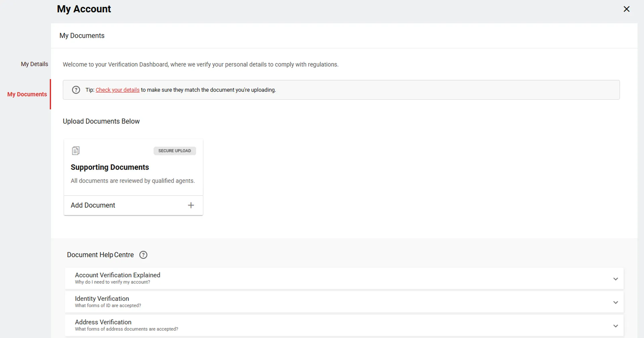
Task: Follow the 'Check your details' link
Action: pos(118,90)
